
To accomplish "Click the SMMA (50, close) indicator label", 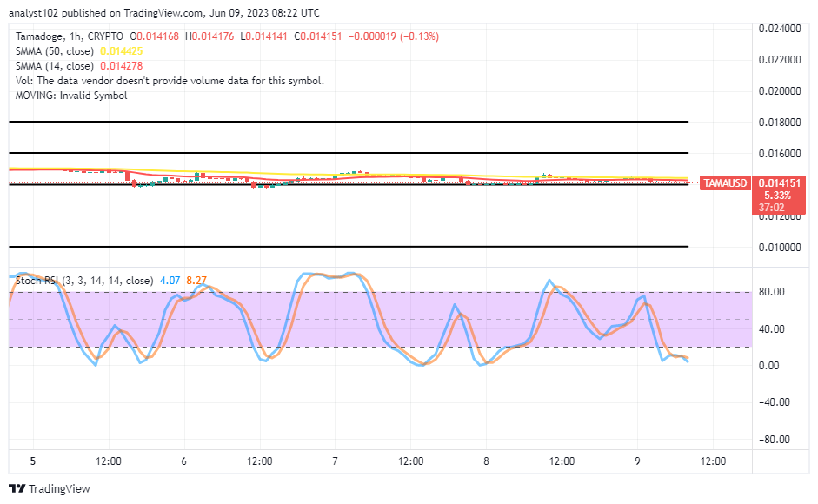I will coord(55,51).
